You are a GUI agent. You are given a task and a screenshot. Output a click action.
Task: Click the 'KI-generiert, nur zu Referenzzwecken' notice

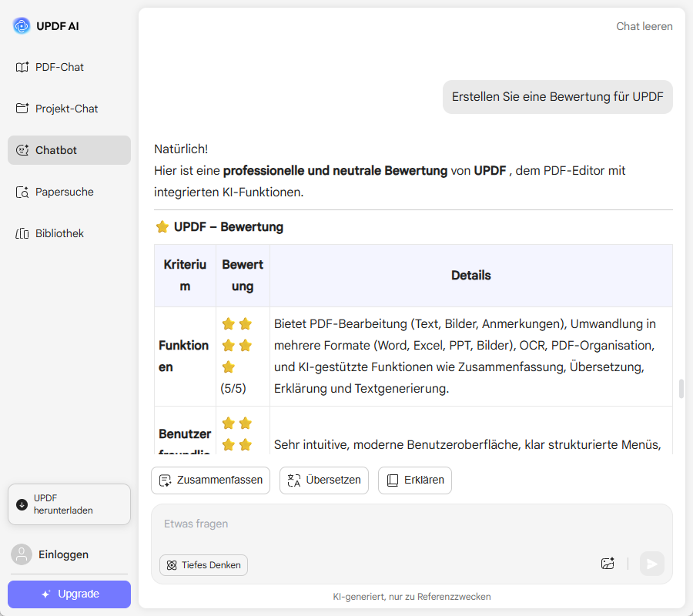[412, 597]
